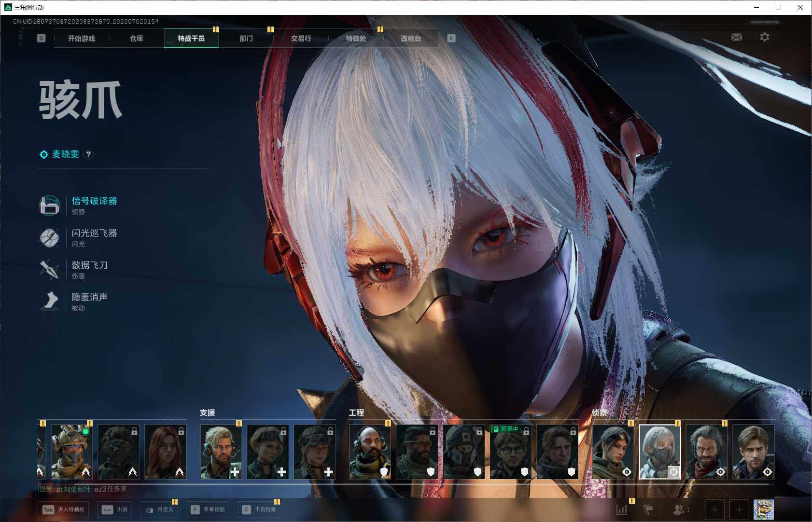The image size is (812, 522).
Task: Click the 数据飞刀 skill name
Action: pos(90,265)
